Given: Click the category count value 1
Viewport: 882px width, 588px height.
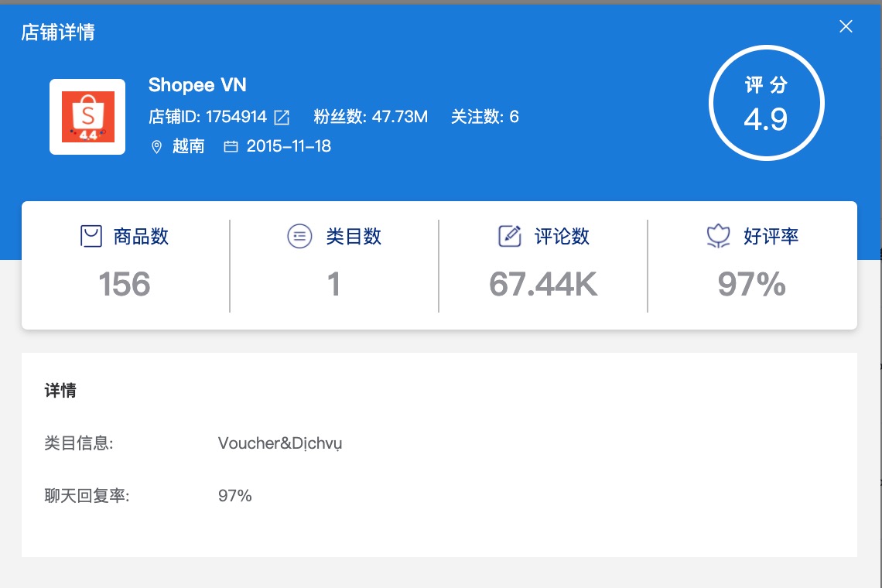Looking at the screenshot, I should [333, 284].
